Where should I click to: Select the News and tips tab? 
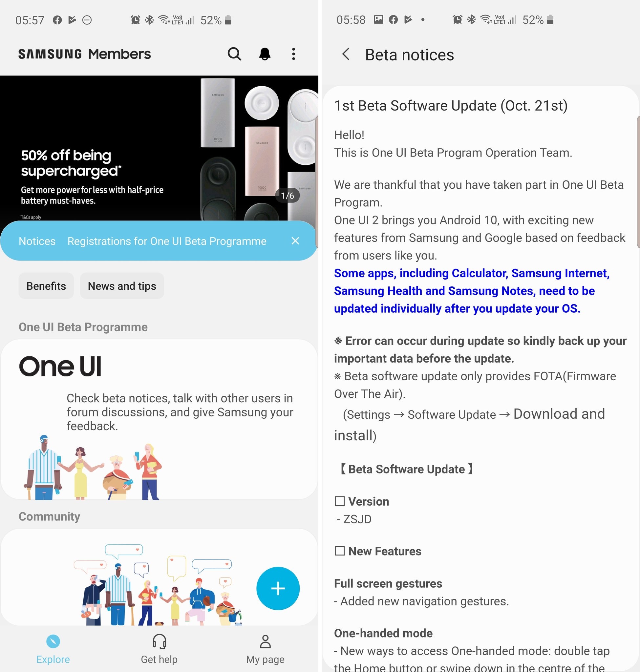(x=121, y=286)
